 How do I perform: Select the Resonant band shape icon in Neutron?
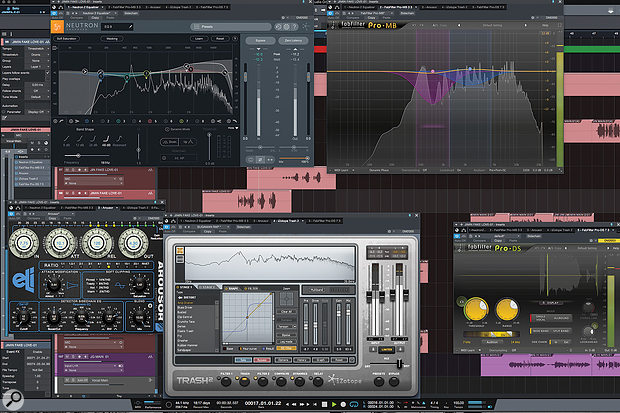click(x=119, y=139)
